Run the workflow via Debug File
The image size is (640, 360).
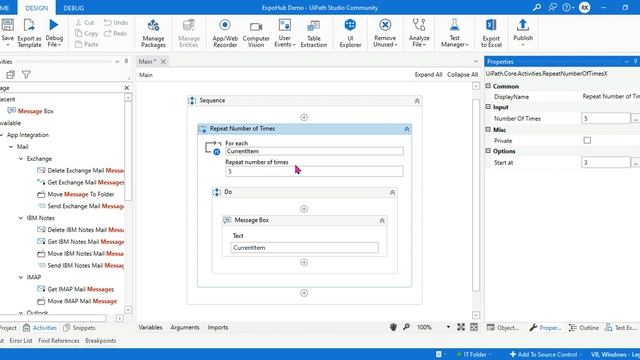54,33
